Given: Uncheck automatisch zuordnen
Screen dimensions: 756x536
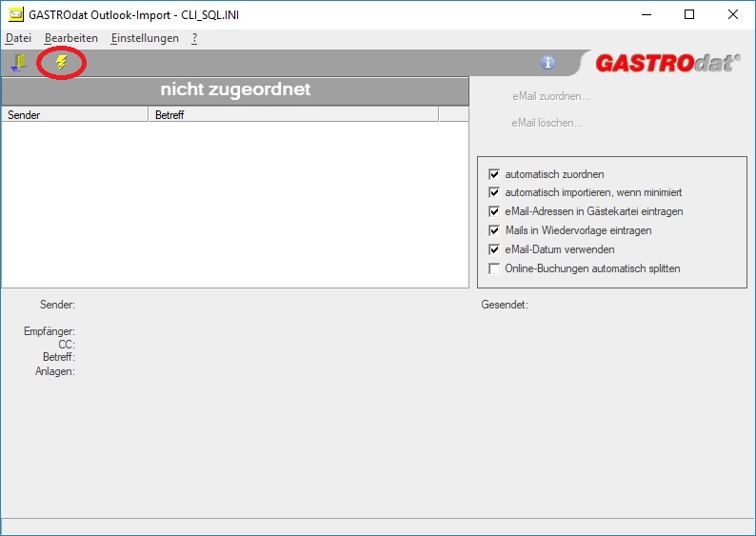Looking at the screenshot, I should pos(494,174).
